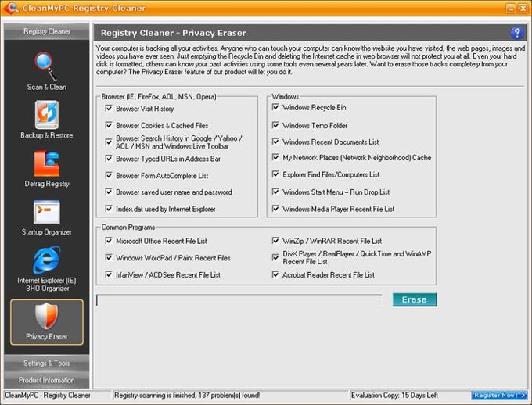Uncheck Browser Visit History

pos(109,108)
